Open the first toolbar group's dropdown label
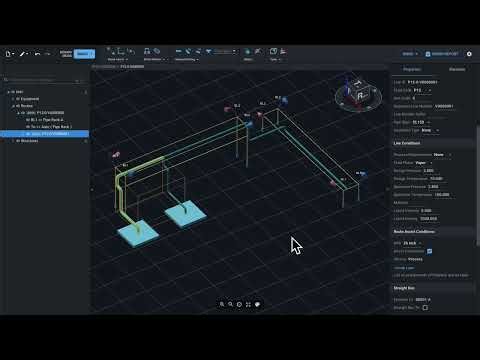Viewport: 480px width, 360px height. [x=118, y=59]
